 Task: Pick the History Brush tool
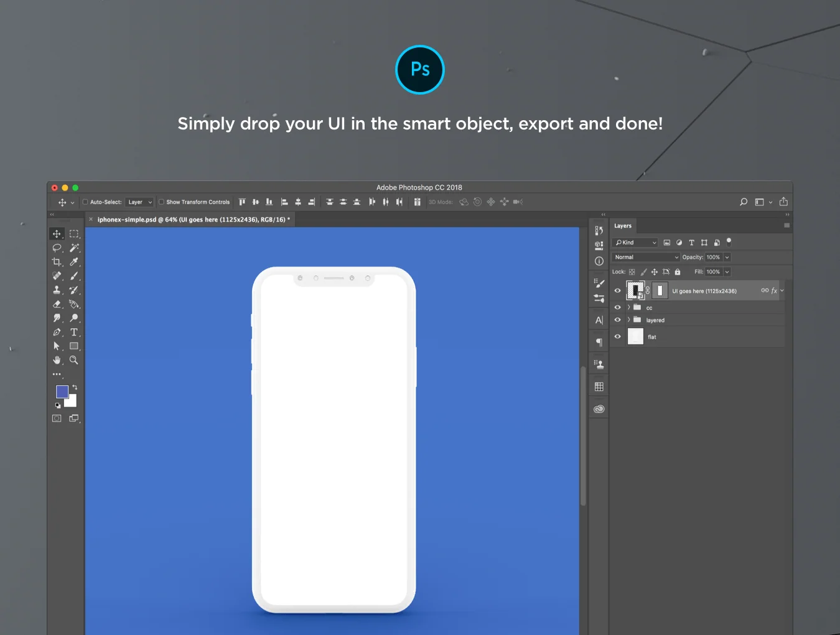pyautogui.click(x=74, y=290)
